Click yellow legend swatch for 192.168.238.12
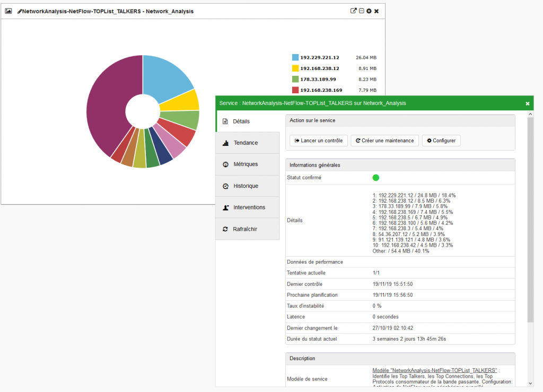The image size is (543, 392). click(x=295, y=68)
